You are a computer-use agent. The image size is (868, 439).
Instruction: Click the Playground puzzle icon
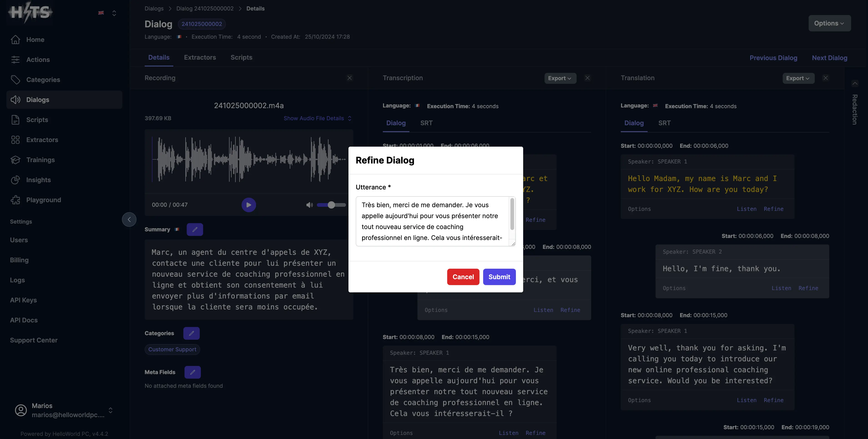pos(15,200)
